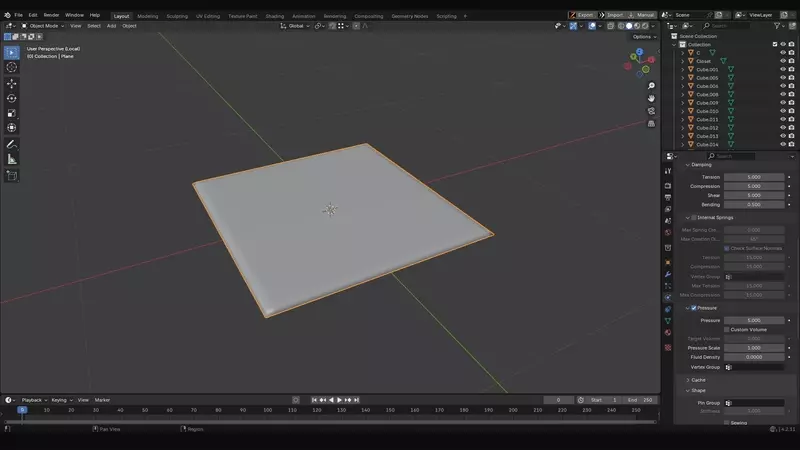The image size is (800, 450).
Task: Open the Global orientation dropdown
Action: click(295, 26)
